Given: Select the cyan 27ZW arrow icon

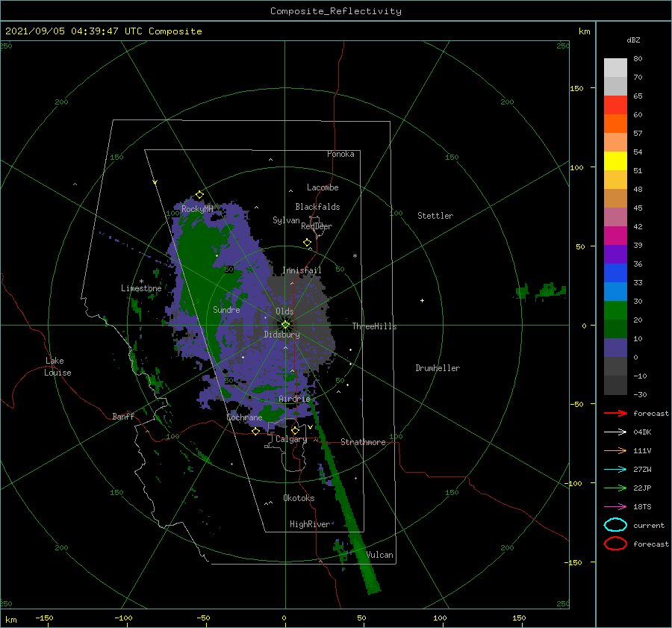Looking at the screenshot, I should click(615, 469).
